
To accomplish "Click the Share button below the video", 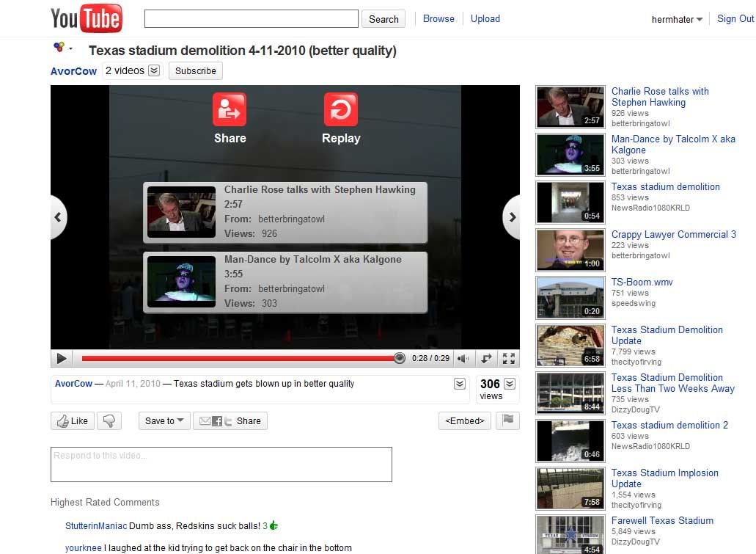I will 230,420.
